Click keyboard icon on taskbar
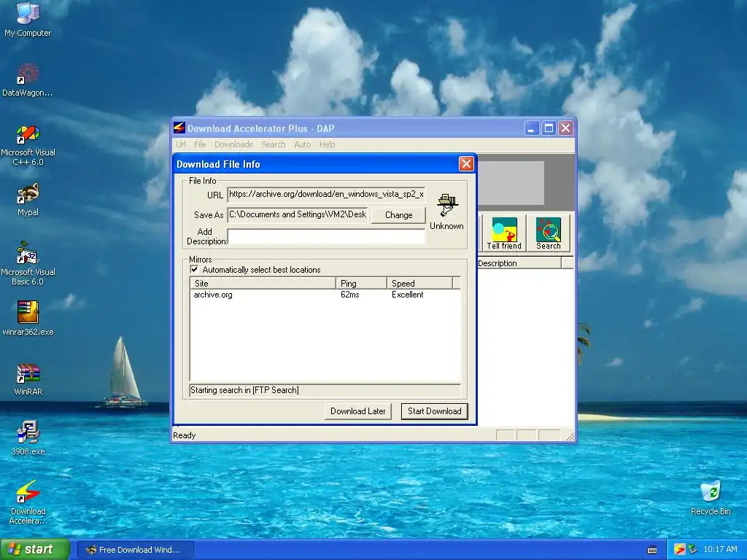747x560 pixels. tap(652, 550)
